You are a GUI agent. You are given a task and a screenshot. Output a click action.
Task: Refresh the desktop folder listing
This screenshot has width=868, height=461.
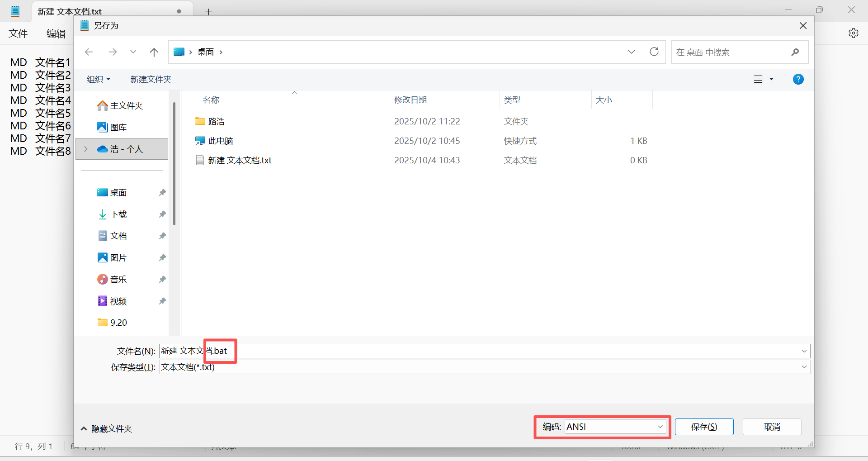pos(654,52)
